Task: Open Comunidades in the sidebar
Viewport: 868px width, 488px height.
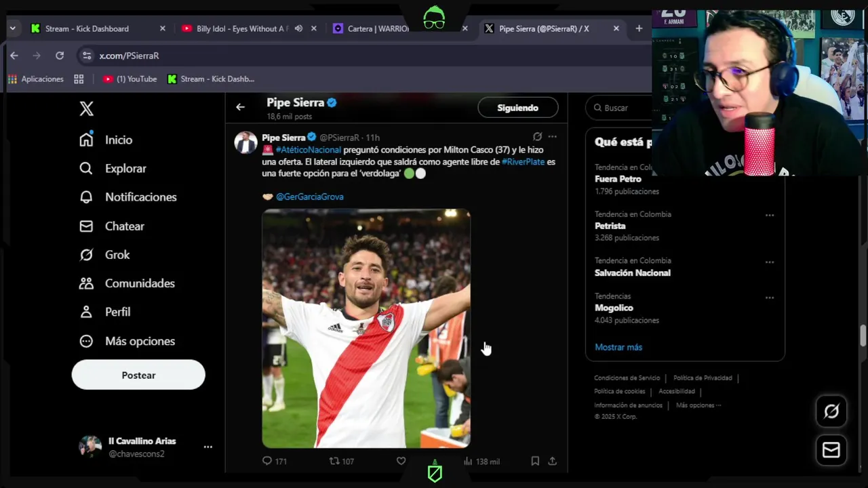Action: click(x=127, y=283)
